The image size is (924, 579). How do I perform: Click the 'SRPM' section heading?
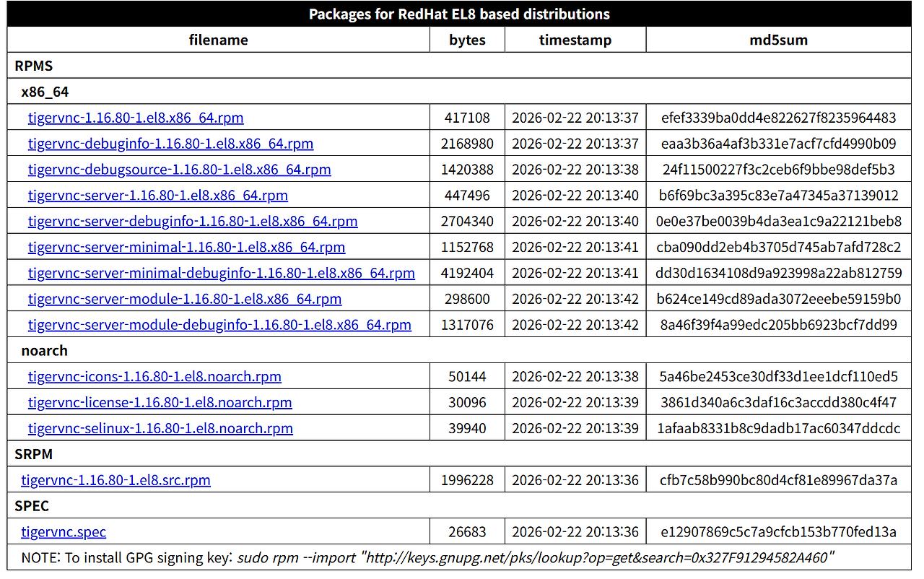34,455
